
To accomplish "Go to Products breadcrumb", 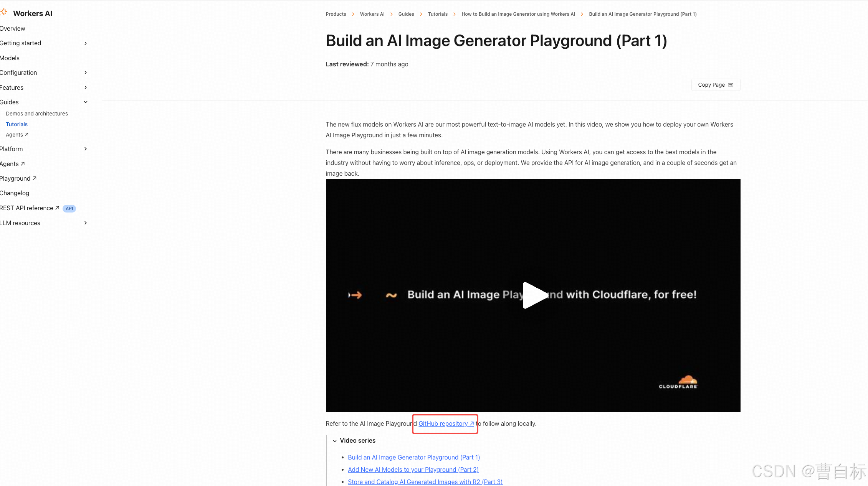I will [x=336, y=14].
